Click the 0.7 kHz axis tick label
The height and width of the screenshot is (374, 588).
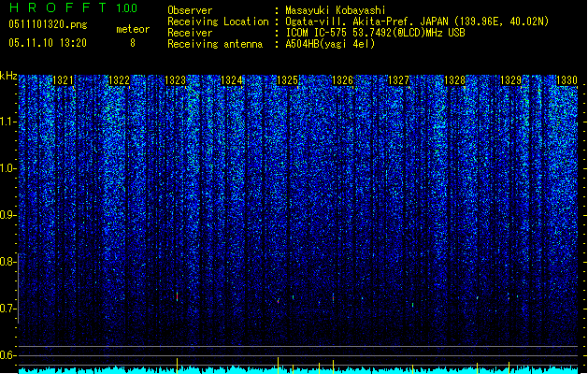pyautogui.click(x=7, y=309)
